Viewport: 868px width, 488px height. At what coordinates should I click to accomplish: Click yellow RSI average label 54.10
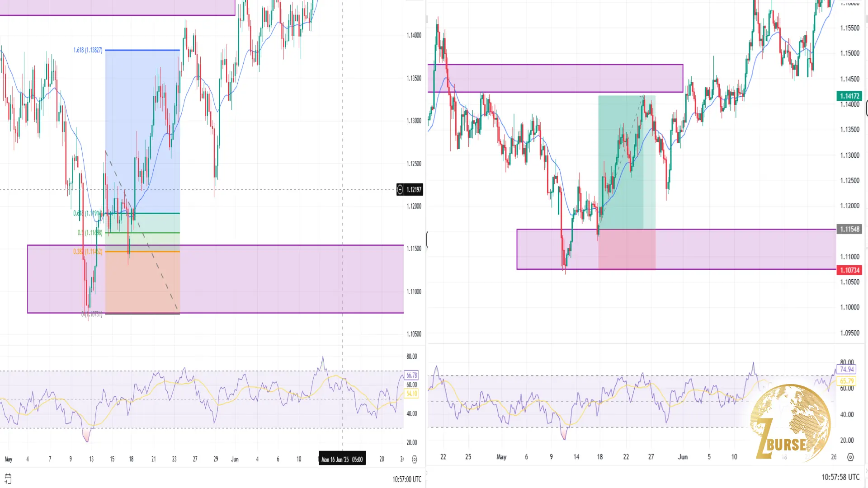point(411,394)
